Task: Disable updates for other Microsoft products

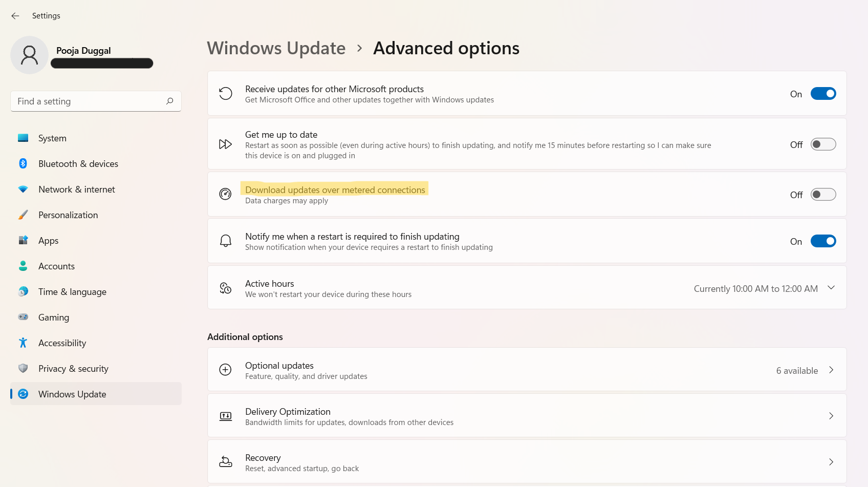Action: pos(823,94)
